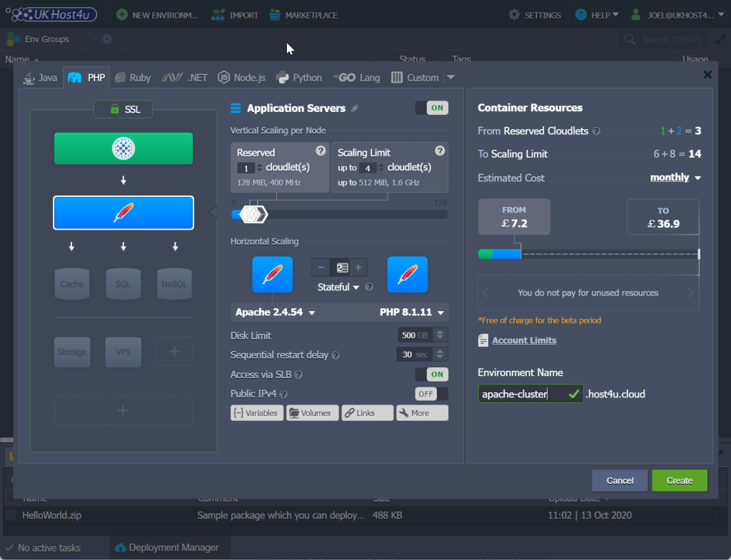Open help for Reserved Cloudlets resources

click(x=596, y=131)
